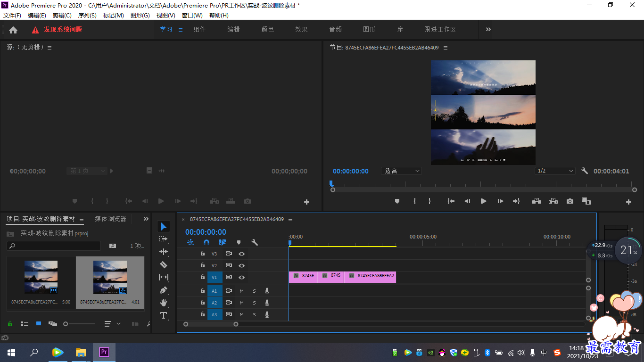Show more workspaces overflow chevron
The width and height of the screenshot is (644, 362).
(488, 29)
